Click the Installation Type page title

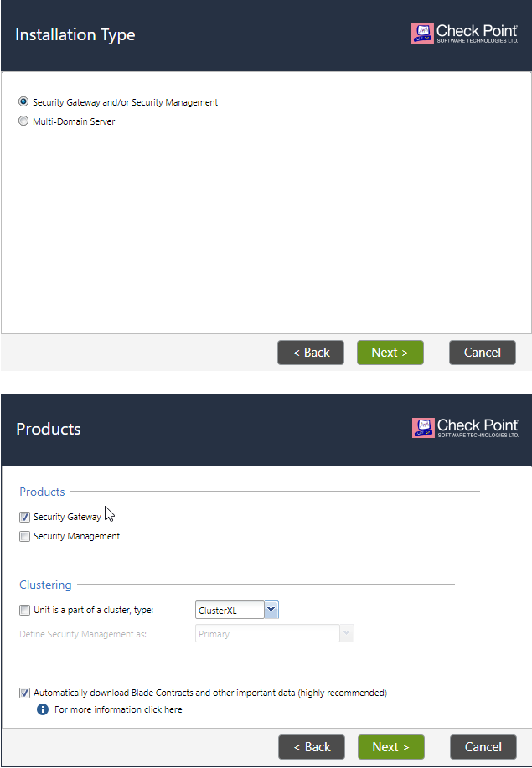[x=75, y=35]
